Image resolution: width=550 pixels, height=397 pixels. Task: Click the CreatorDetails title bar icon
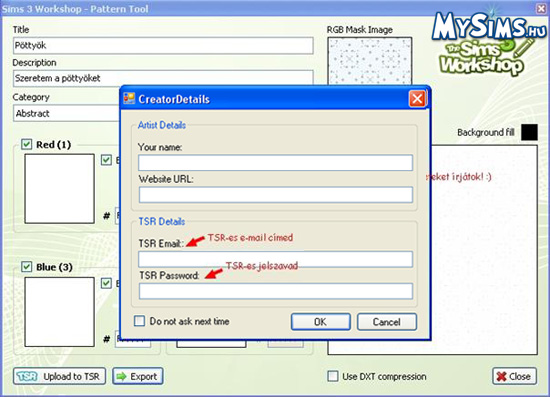(129, 99)
